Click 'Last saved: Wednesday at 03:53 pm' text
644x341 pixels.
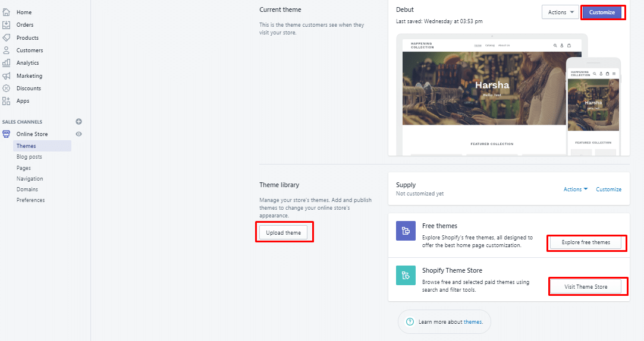coord(439,21)
